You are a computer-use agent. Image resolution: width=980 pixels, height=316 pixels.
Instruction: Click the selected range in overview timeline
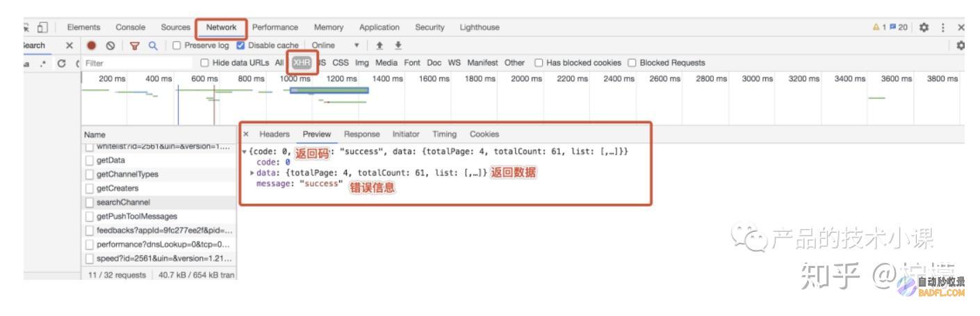(x=329, y=91)
